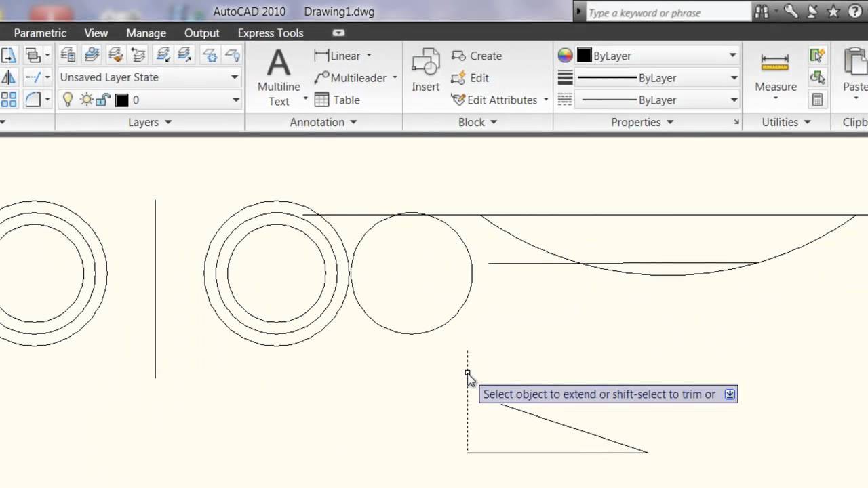Click the Edit block button
Viewport: 868px width, 488px height.
[470, 78]
